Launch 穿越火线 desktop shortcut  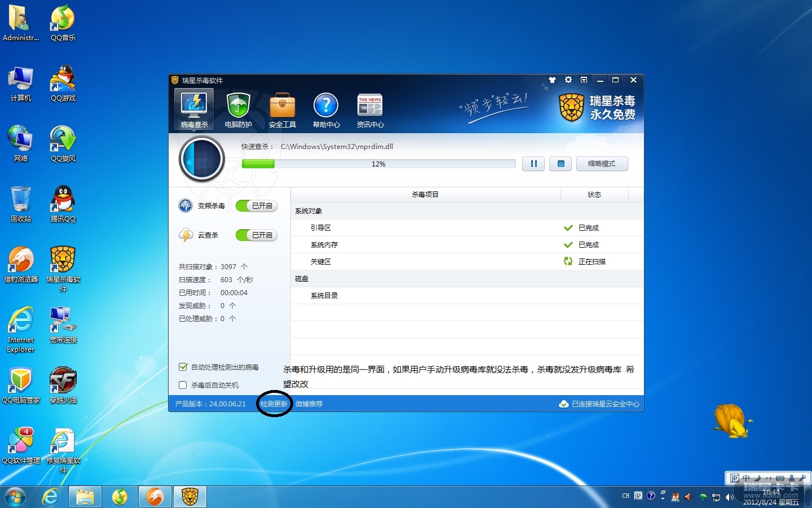tap(63, 386)
